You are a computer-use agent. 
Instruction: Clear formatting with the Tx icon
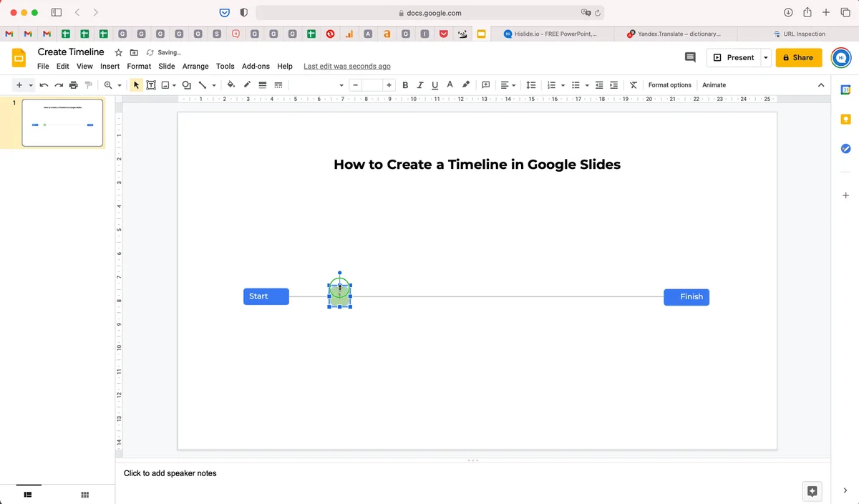634,85
